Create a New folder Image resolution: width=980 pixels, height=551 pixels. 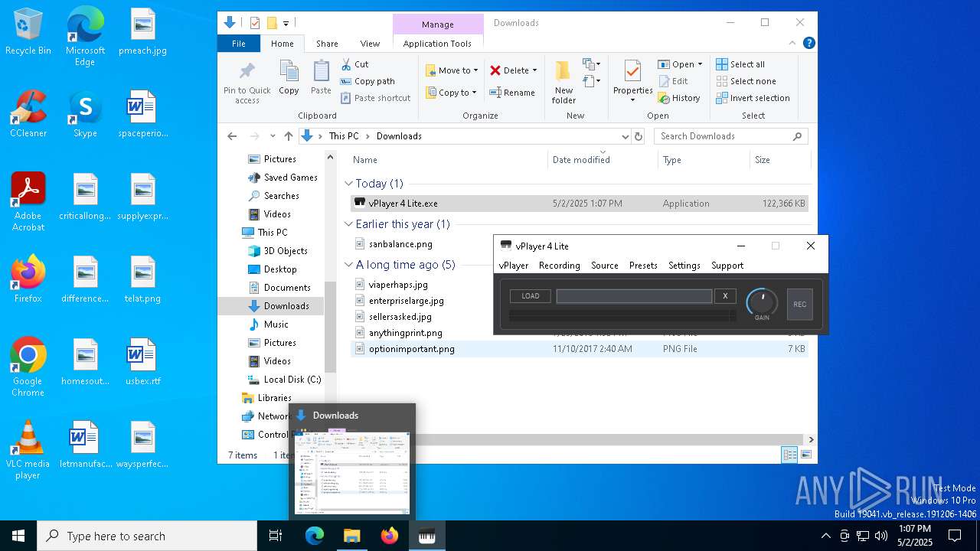tap(563, 83)
